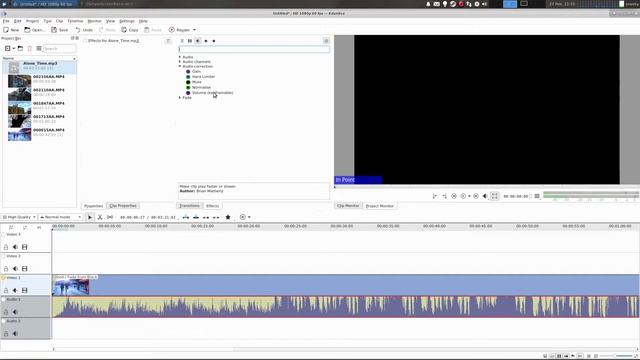Image resolution: width=640 pixels, height=360 pixels.
Task: Click the Add Clip icon in Project Bin
Action: pos(7,49)
